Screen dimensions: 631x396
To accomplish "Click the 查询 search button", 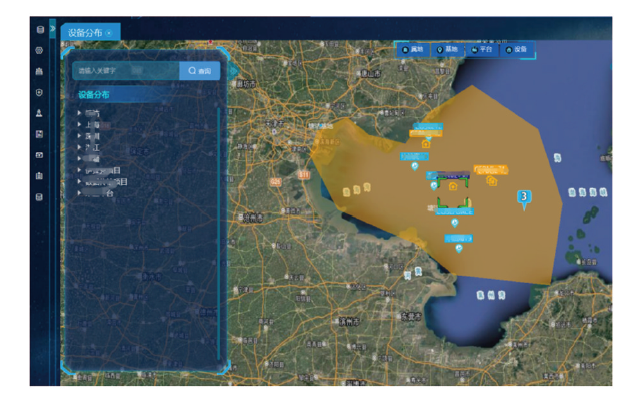I will [x=200, y=71].
